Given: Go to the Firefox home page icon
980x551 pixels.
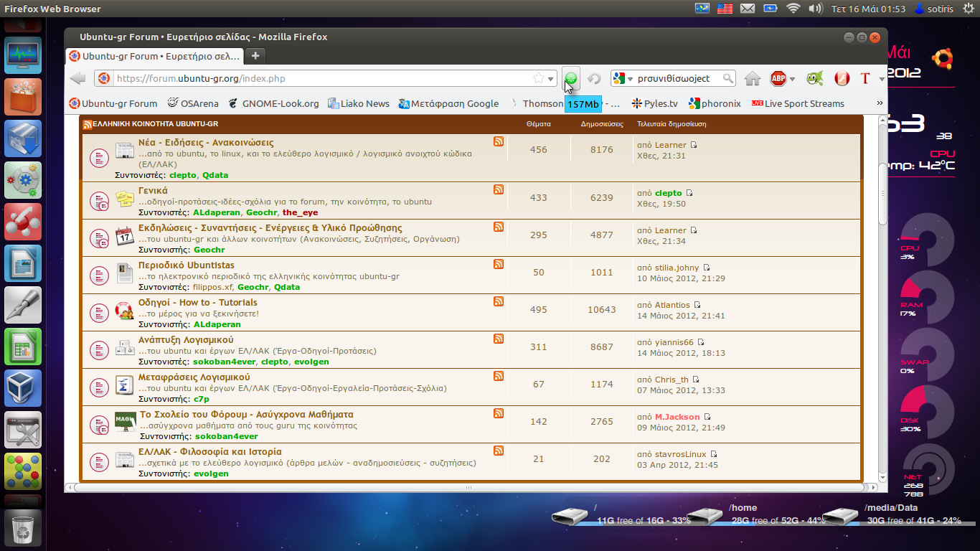Looking at the screenshot, I should coord(752,79).
